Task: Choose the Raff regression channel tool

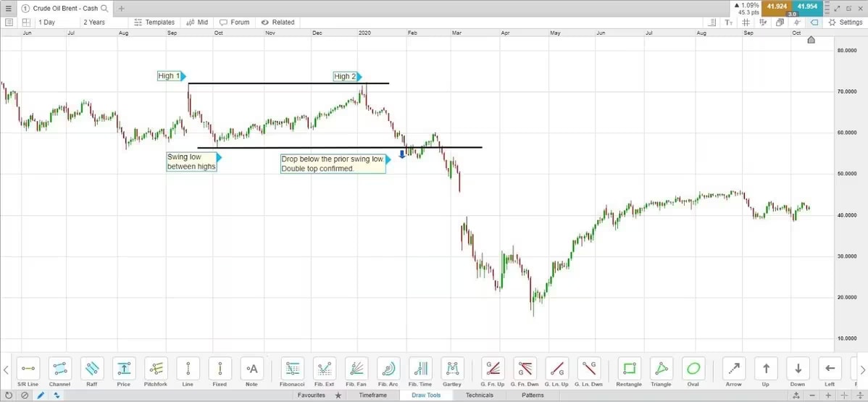Action: (91, 368)
